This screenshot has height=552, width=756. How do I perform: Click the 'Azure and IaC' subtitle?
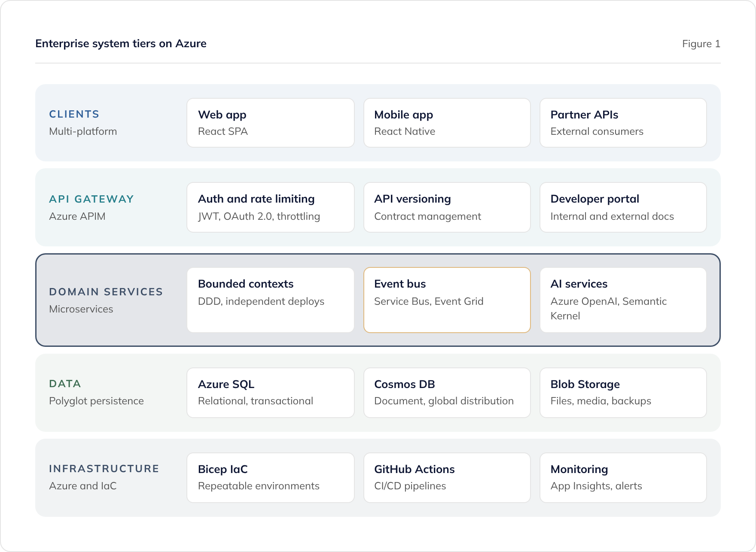point(83,486)
